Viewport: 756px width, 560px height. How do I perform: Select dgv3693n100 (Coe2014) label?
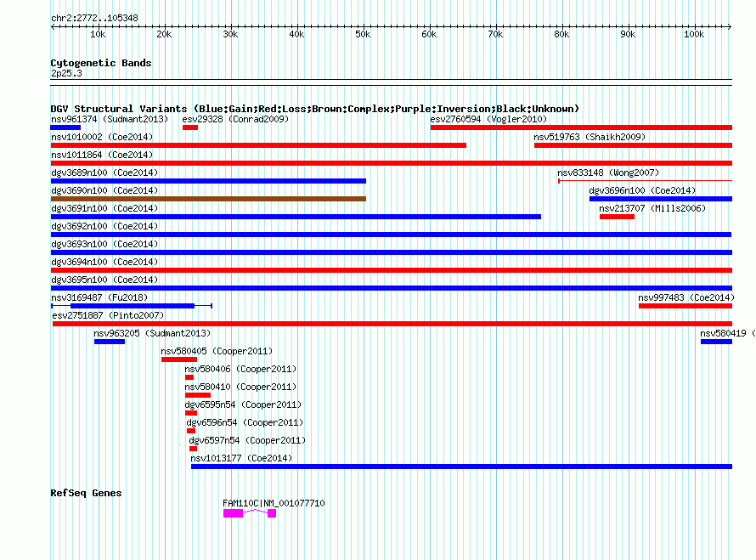pos(104,244)
